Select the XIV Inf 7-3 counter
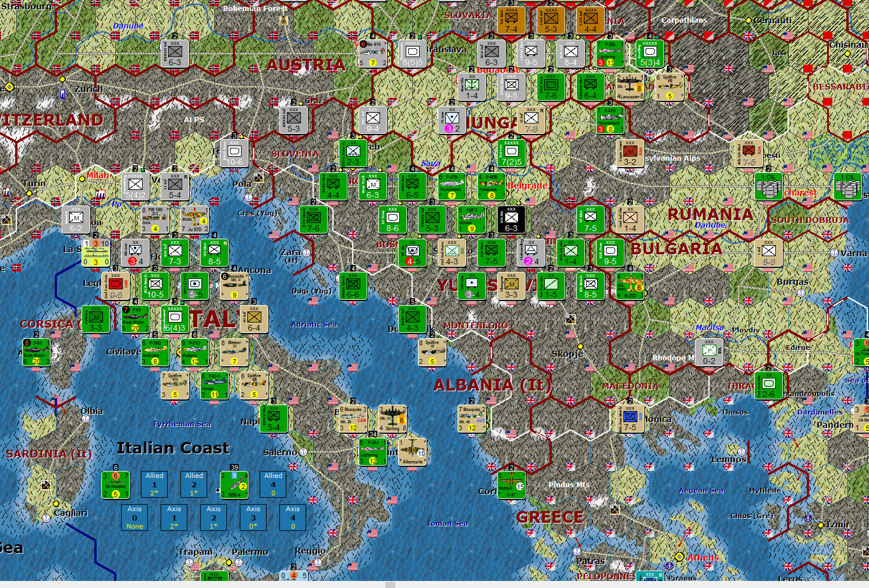The width and height of the screenshot is (869, 588). 175,253
